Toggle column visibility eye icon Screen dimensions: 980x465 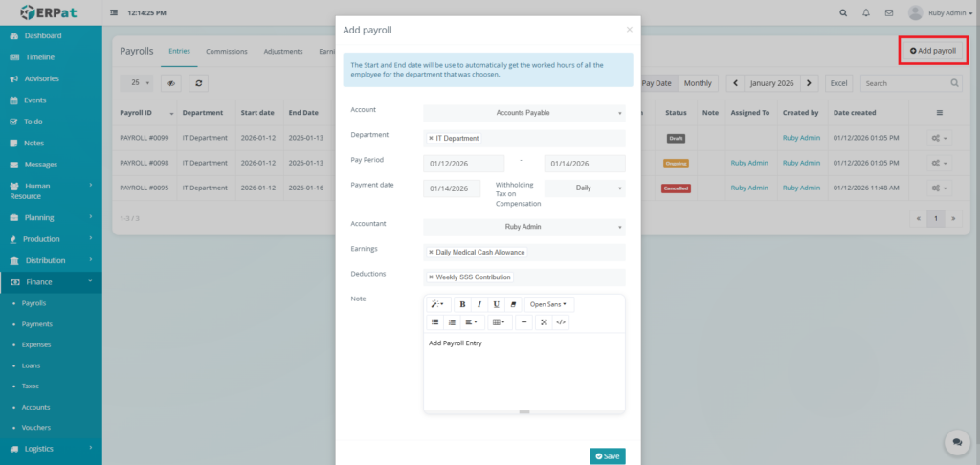[x=171, y=83]
